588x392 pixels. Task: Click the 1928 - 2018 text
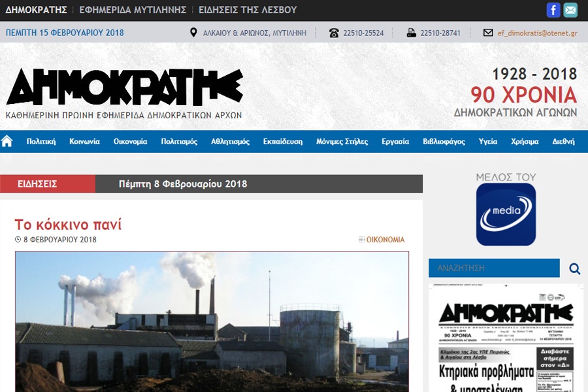click(534, 74)
